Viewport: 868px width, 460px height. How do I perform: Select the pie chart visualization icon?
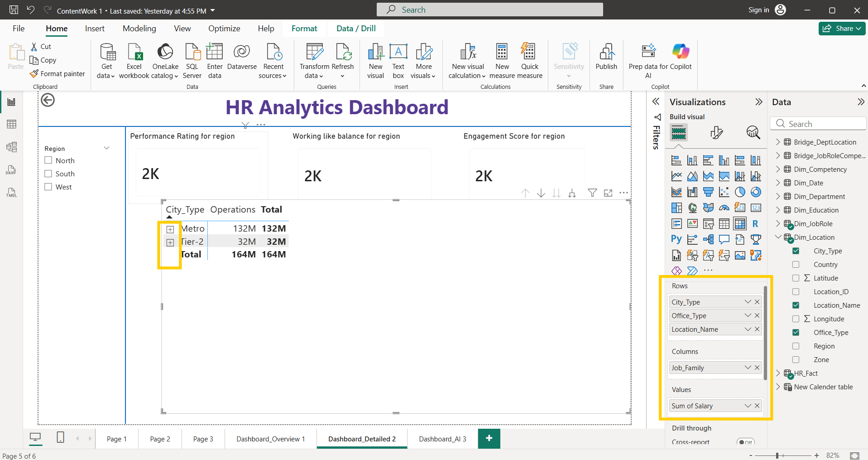(740, 192)
